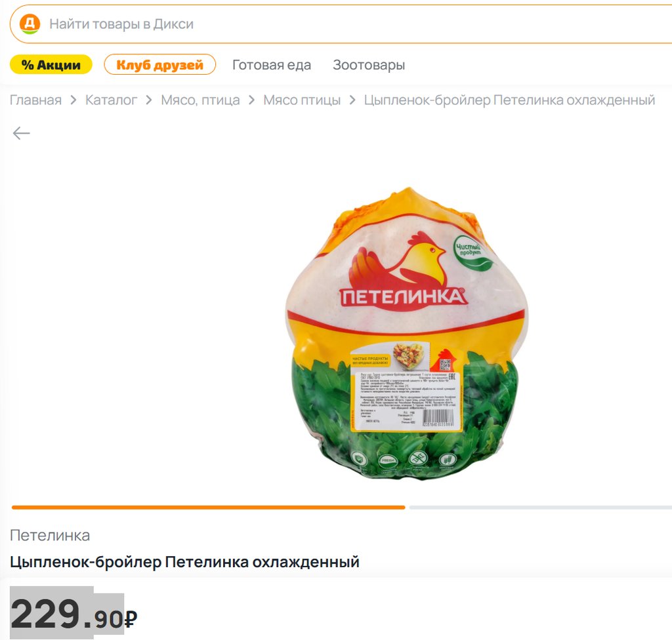
Task: Go back using the left arrow icon
Action: [21, 133]
